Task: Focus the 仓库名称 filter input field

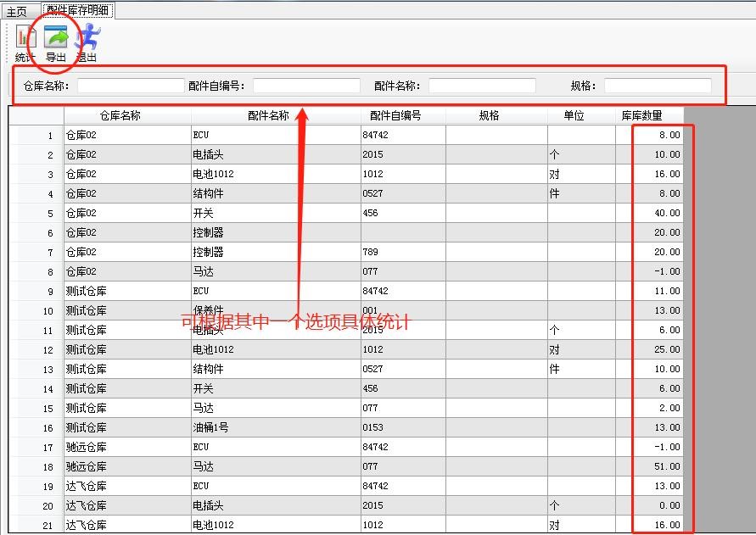Action: tap(131, 86)
